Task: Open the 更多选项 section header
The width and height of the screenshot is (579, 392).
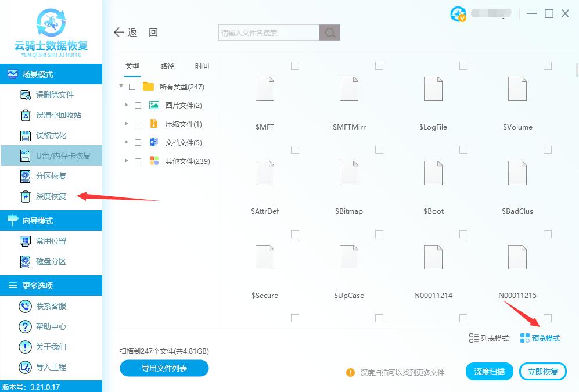Action: (x=51, y=286)
